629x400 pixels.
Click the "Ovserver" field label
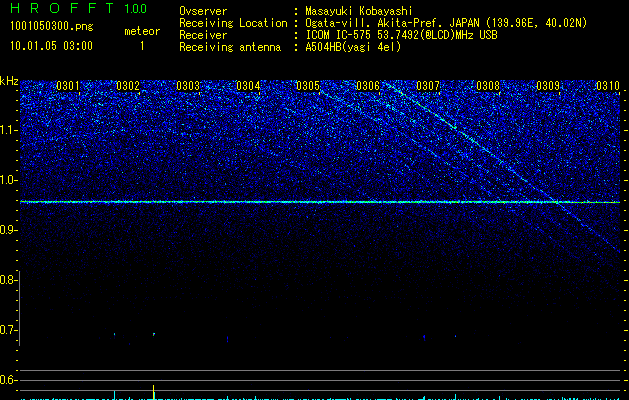point(203,11)
